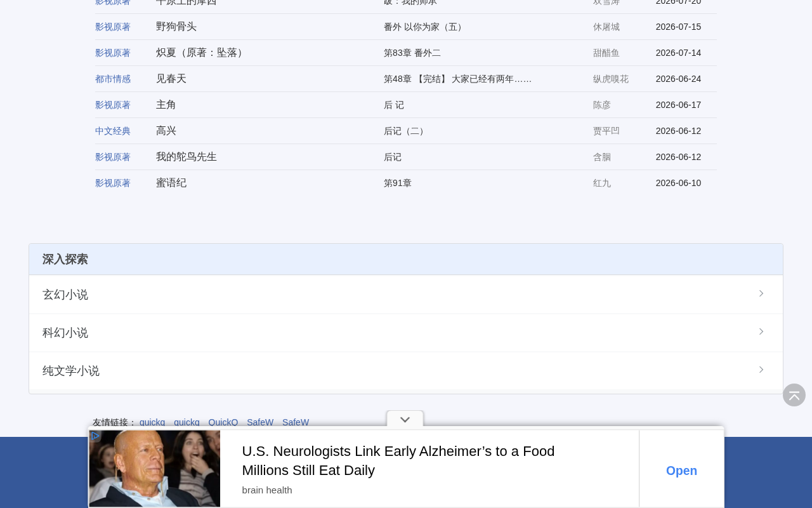
Task: Open the 科幻小说 row chevron
Action: pos(761,331)
